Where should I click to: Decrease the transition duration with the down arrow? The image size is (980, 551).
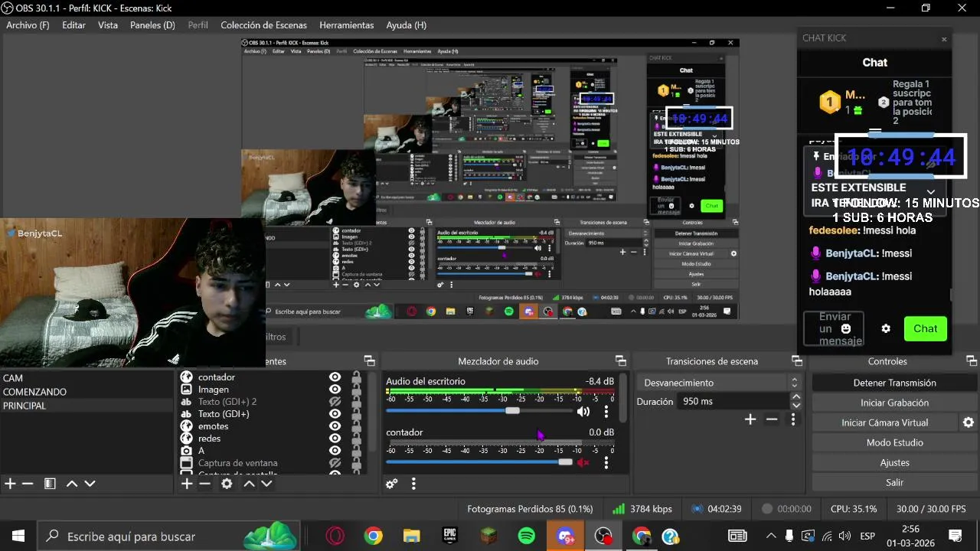click(x=796, y=406)
